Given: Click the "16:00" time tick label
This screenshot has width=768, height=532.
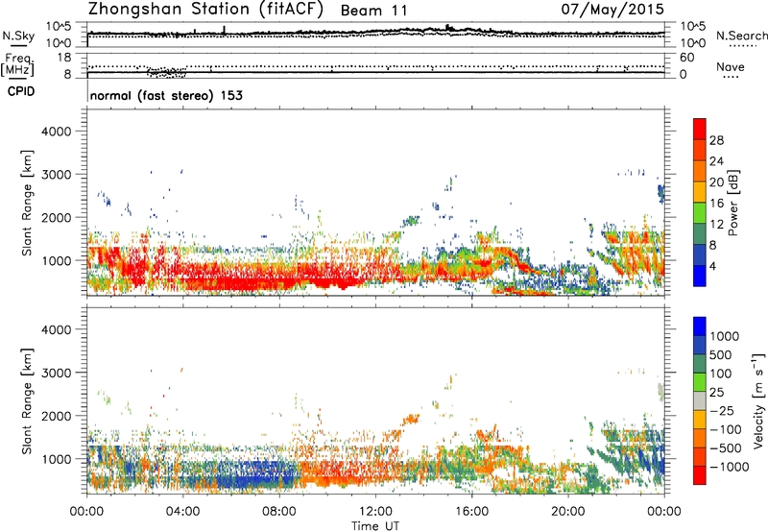Looking at the screenshot, I should point(471,512).
